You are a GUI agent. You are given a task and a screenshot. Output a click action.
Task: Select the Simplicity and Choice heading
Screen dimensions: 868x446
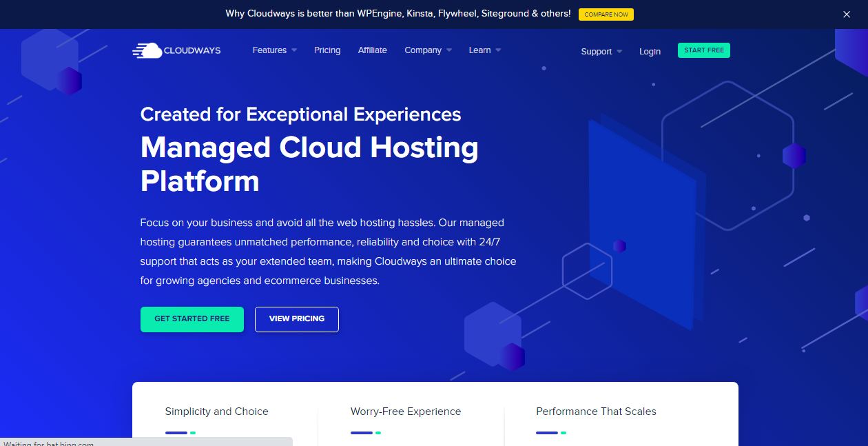pyautogui.click(x=216, y=412)
